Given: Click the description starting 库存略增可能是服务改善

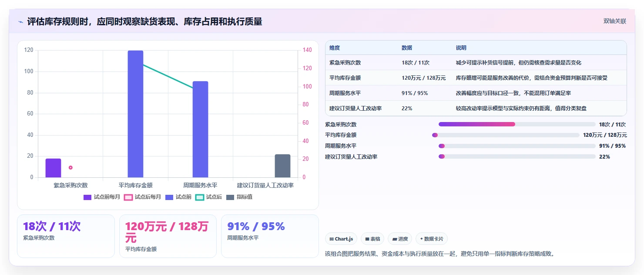Looking at the screenshot, I should click(x=531, y=78).
